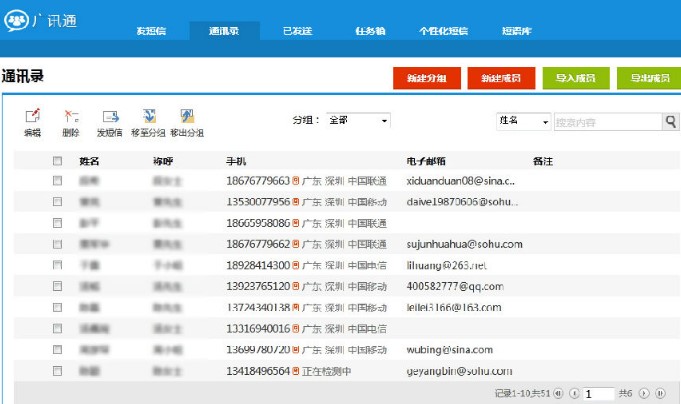Go to last page pagination icon
The height and width of the screenshot is (404, 681).
pos(660,394)
